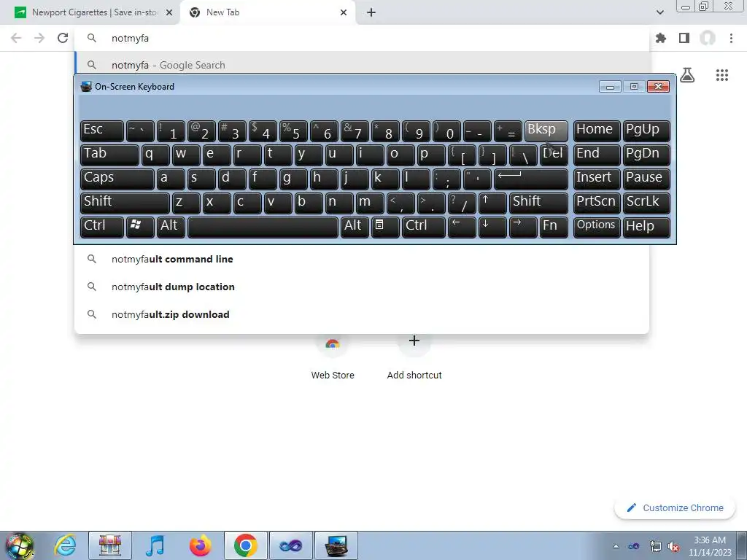The image size is (747, 560).
Task: Click the Web Store shortcut
Action: [333, 357]
